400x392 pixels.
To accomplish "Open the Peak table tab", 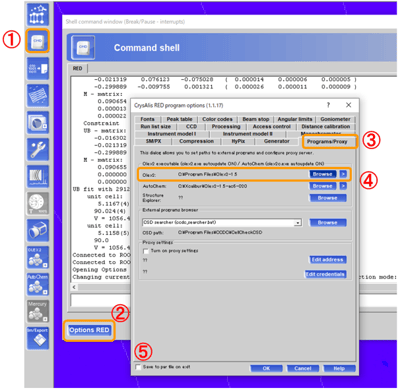I will tap(179, 119).
